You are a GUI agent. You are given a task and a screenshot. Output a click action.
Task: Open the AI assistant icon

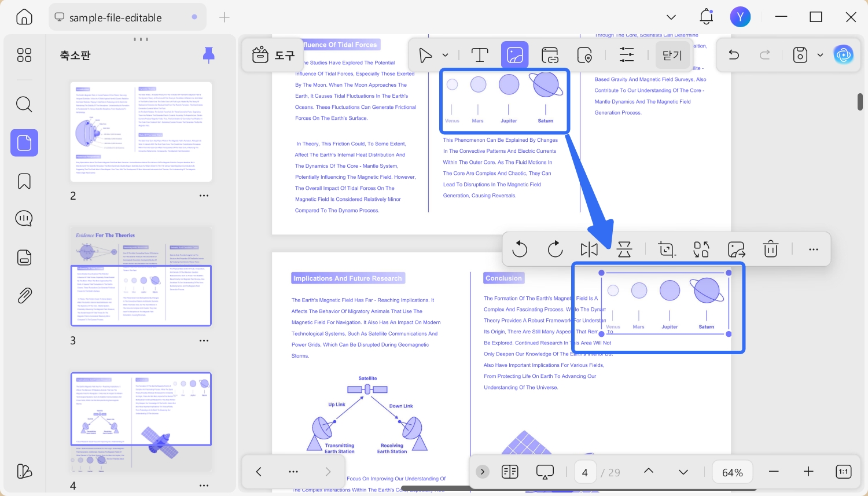click(x=844, y=55)
